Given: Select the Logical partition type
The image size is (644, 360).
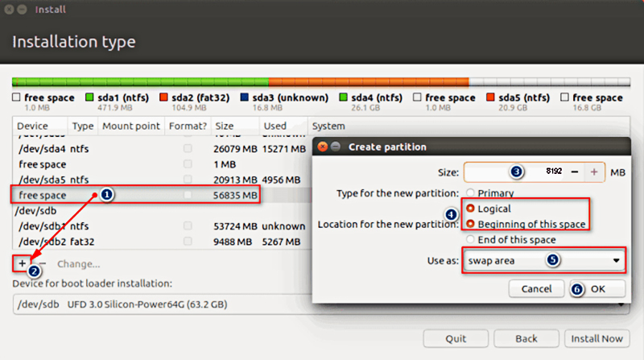Looking at the screenshot, I should pyautogui.click(x=470, y=209).
